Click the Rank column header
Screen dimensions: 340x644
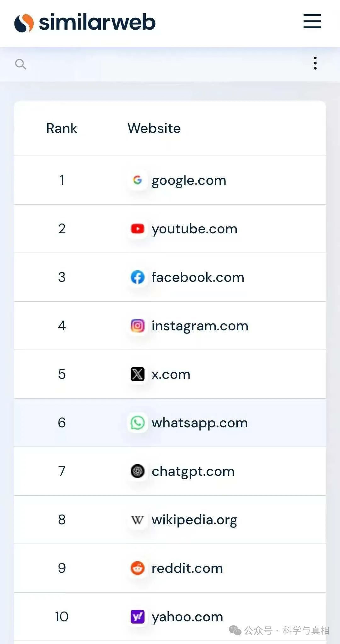62,128
